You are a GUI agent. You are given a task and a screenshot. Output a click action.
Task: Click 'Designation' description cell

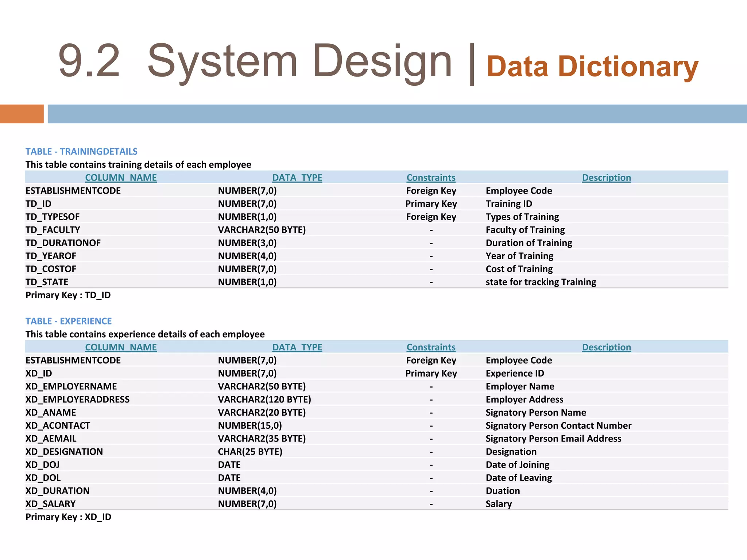point(511,452)
